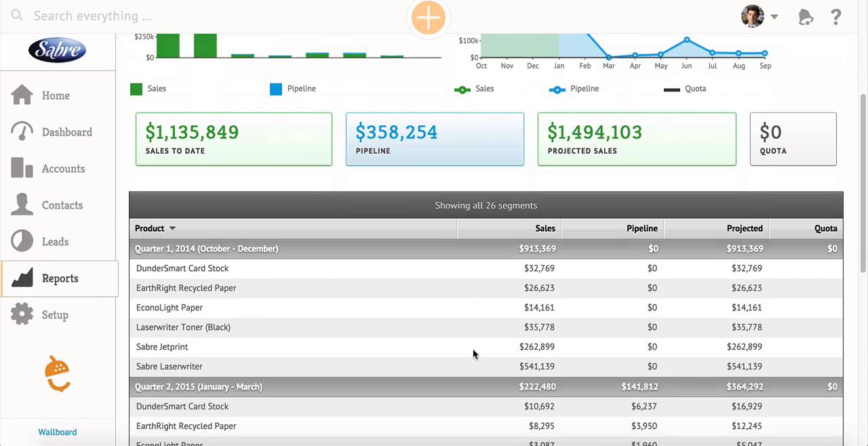
Task: Select the Pipeline $358,254 summary box
Action: click(435, 139)
